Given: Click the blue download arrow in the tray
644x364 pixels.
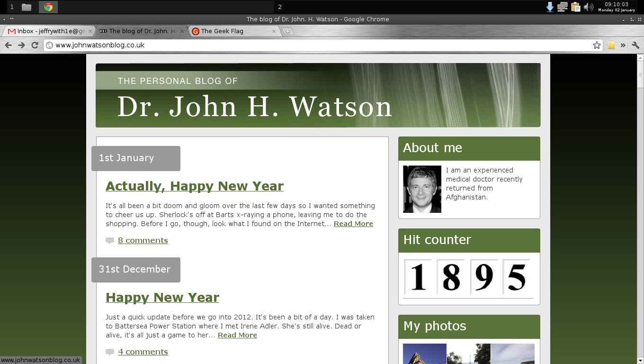Looking at the screenshot, I should pos(549,7).
